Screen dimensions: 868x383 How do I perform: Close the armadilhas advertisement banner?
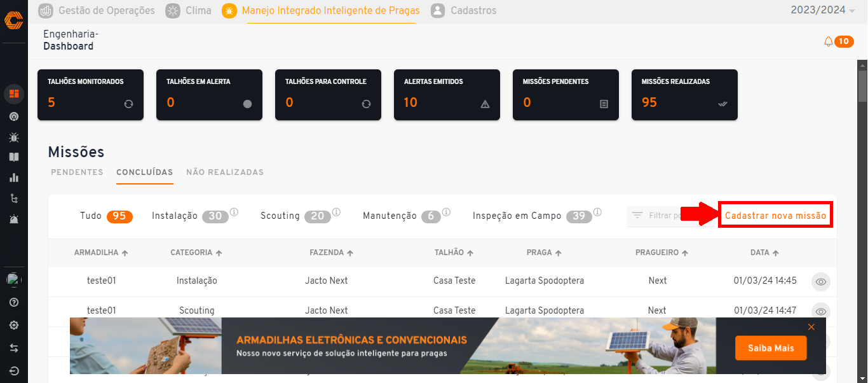pyautogui.click(x=811, y=327)
